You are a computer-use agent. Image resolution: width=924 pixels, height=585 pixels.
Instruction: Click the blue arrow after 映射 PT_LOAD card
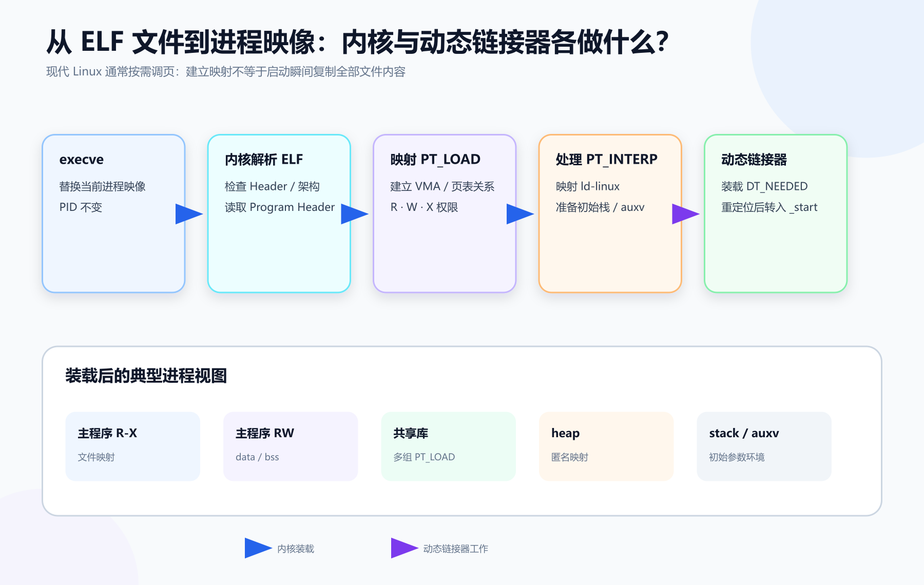(520, 214)
